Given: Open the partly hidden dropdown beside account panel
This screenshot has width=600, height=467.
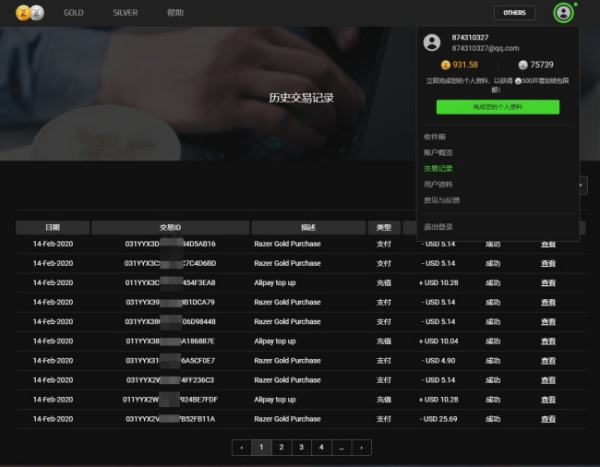Looking at the screenshot, I should coord(583,186).
